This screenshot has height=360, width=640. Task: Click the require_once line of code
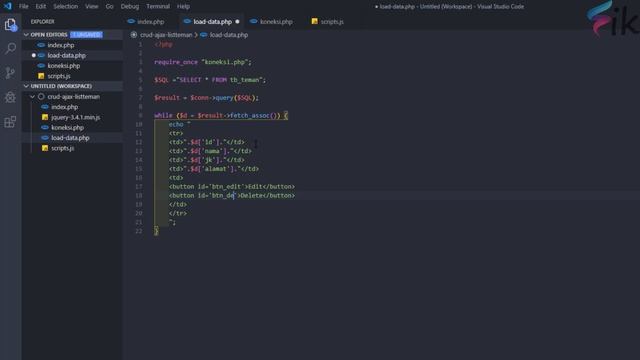[x=203, y=62]
